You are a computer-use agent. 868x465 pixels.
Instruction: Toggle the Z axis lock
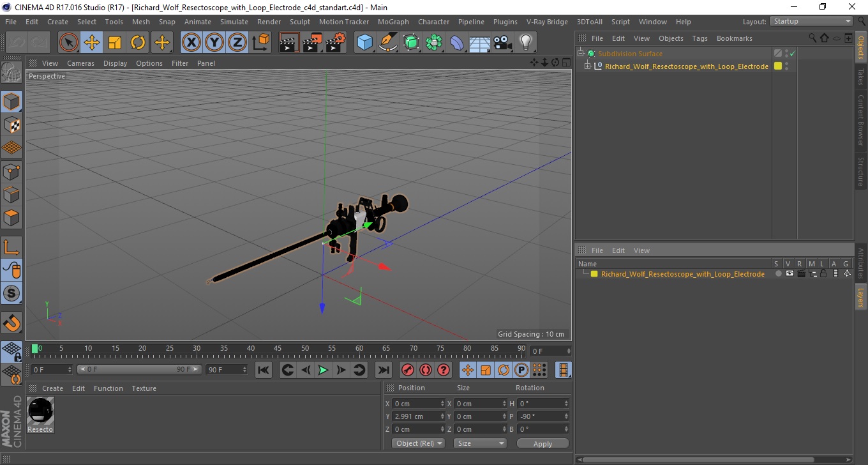tap(237, 43)
